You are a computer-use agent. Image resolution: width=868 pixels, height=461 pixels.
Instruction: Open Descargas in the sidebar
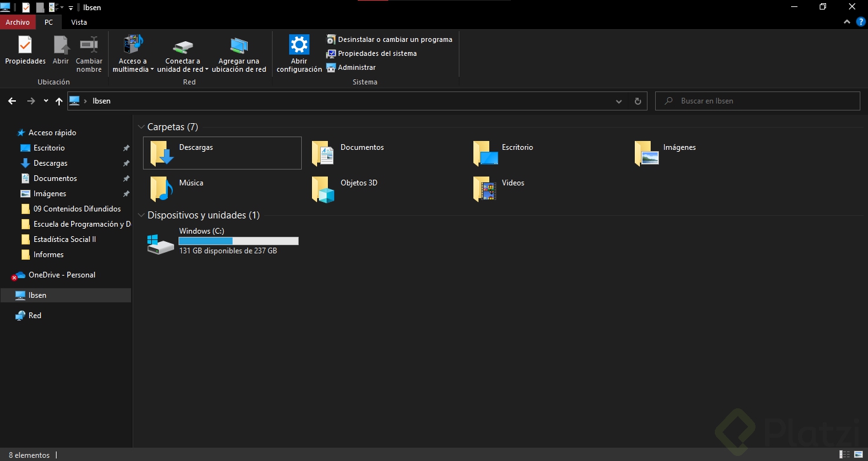(x=50, y=163)
